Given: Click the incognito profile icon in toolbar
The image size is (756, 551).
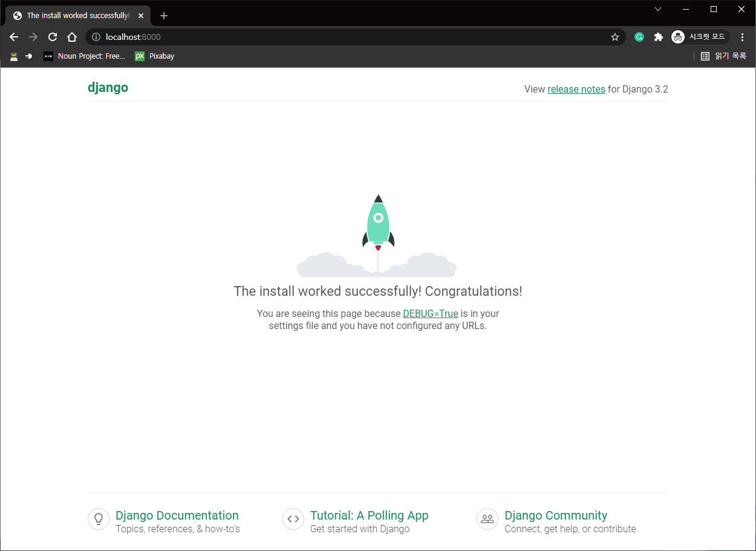Looking at the screenshot, I should point(677,37).
